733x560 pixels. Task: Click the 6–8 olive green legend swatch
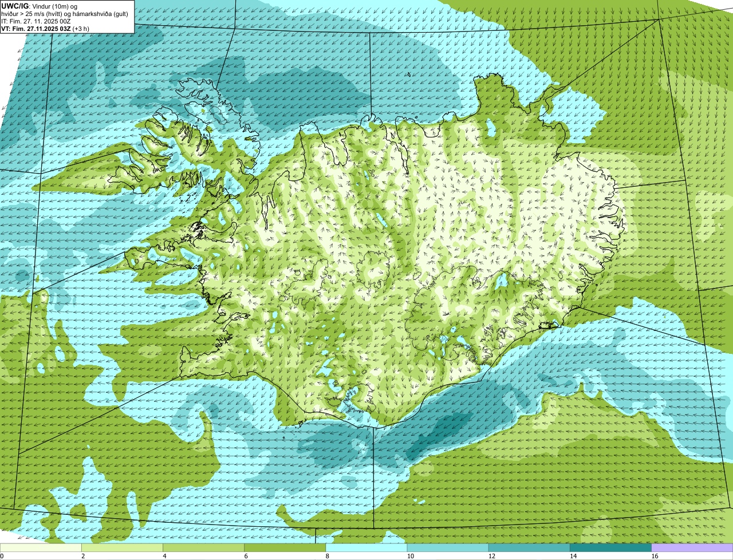285,548
